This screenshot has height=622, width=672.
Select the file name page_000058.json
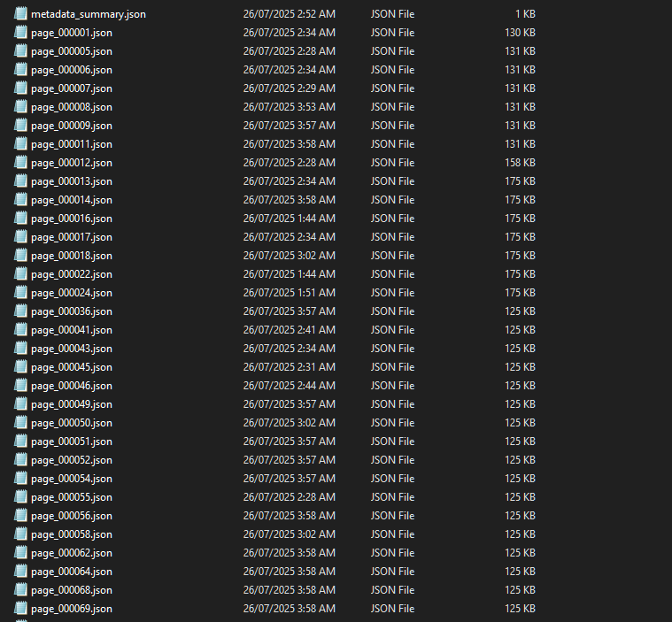72,534
